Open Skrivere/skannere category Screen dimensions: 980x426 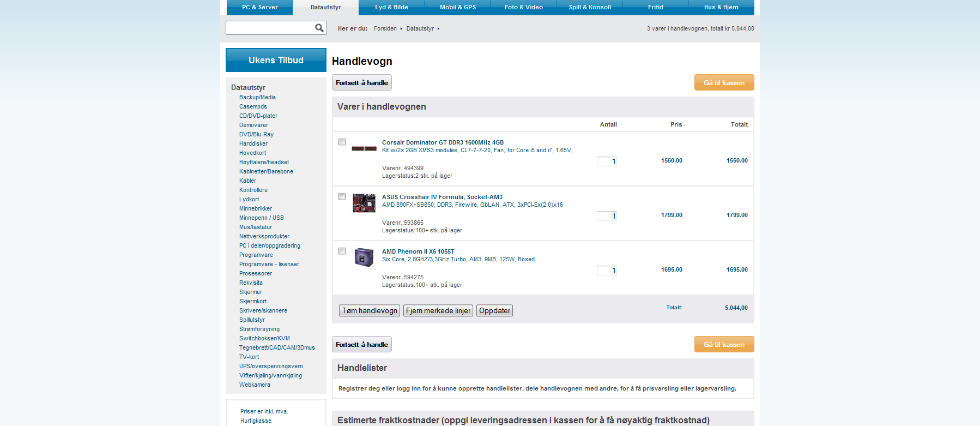tap(263, 310)
